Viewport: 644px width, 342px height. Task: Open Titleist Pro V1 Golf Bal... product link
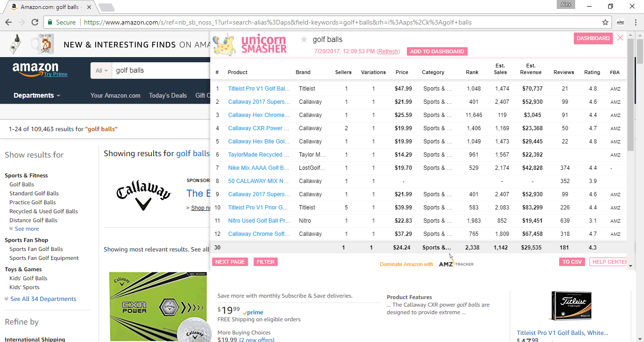259,89
